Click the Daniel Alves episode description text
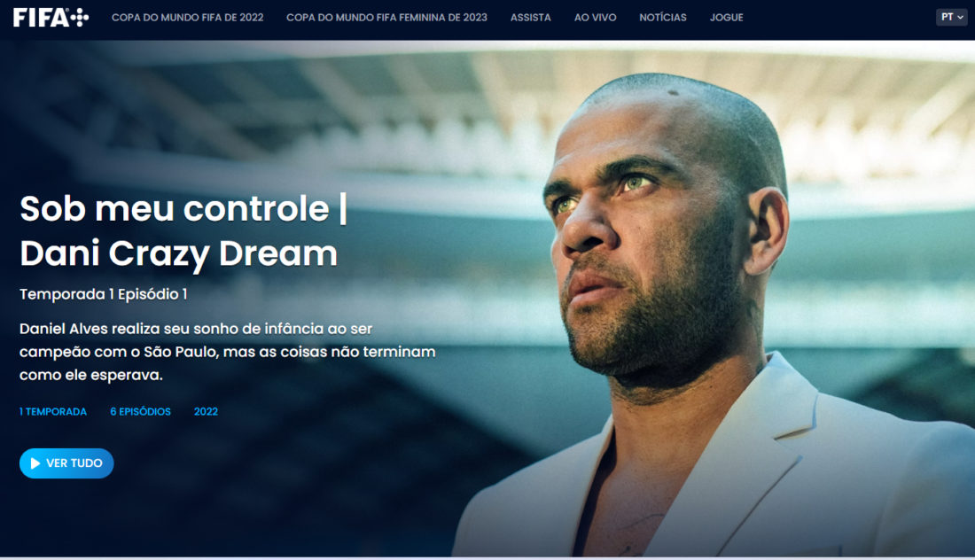The height and width of the screenshot is (560, 975). point(227,352)
